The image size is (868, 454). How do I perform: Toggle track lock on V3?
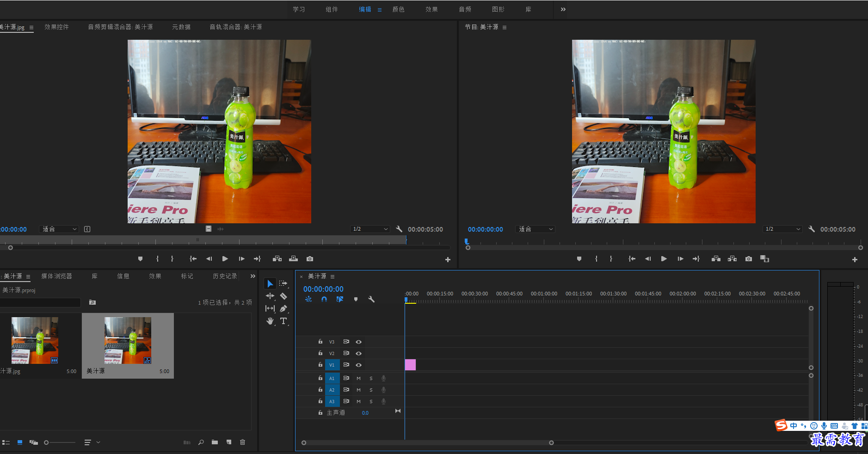coord(320,342)
